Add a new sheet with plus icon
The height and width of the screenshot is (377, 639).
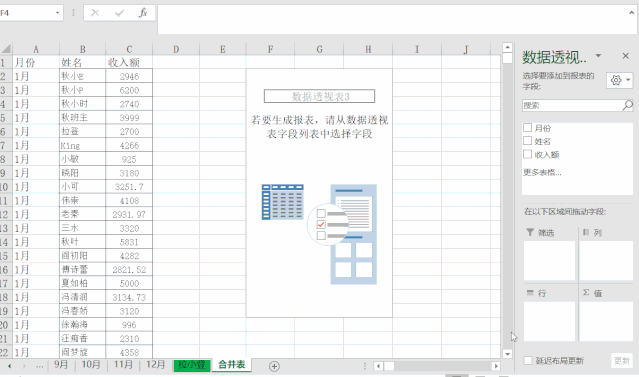tap(274, 366)
